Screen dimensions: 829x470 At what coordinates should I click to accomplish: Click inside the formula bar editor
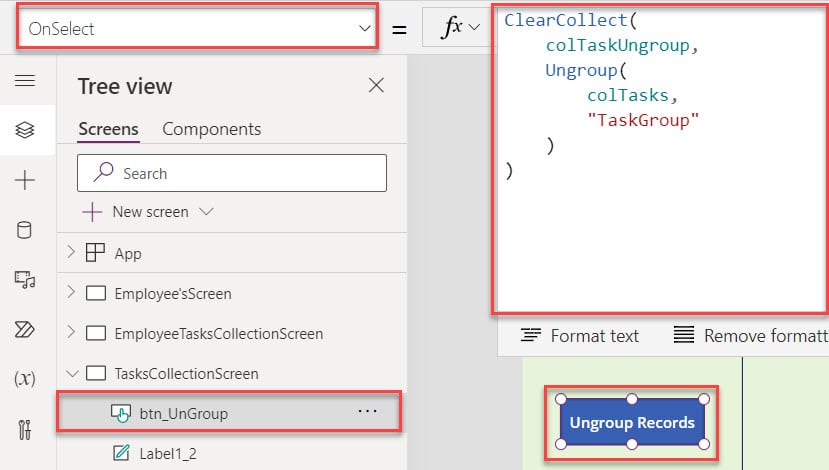click(x=661, y=159)
